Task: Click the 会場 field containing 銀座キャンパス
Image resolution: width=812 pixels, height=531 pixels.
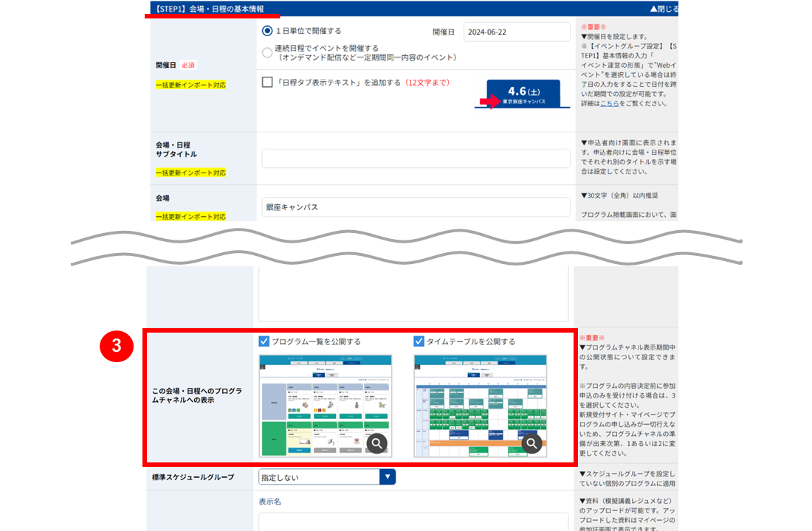Action: pyautogui.click(x=416, y=207)
